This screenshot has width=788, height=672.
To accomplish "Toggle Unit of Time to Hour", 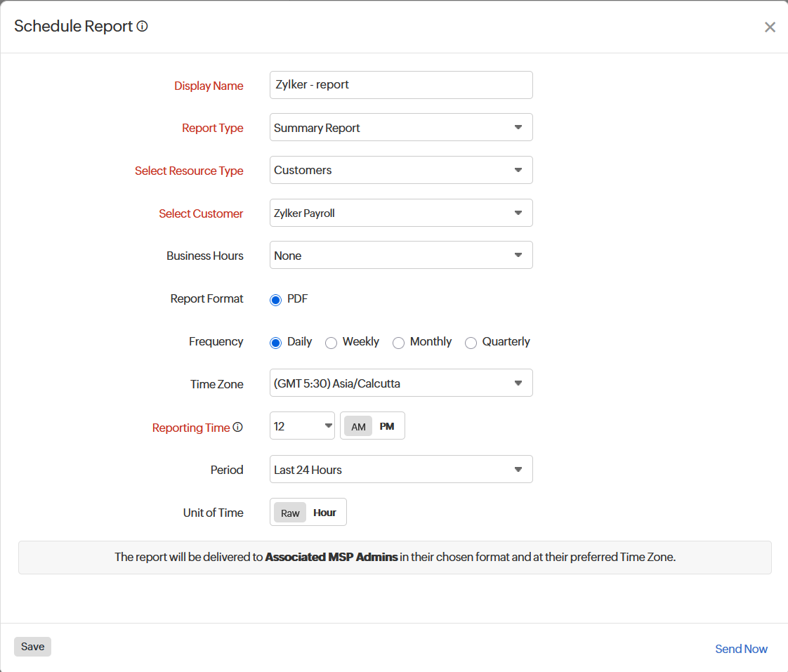I will click(x=324, y=513).
